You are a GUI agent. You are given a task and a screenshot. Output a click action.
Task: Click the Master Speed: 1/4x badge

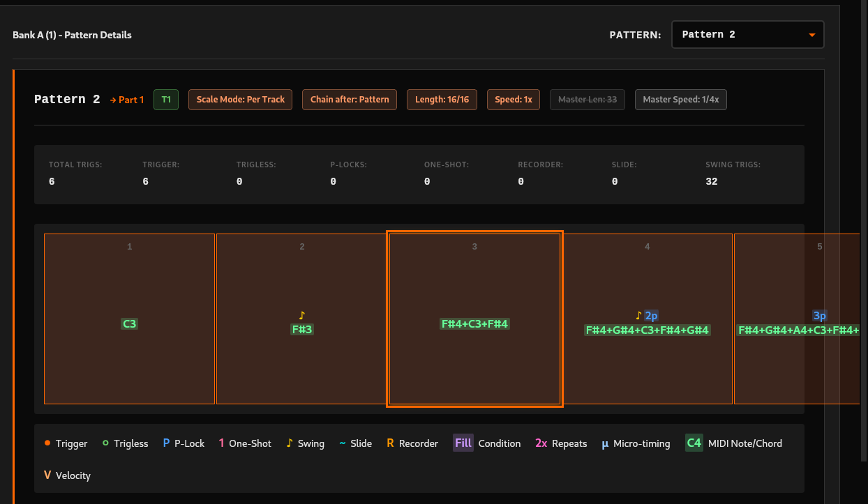click(x=680, y=100)
